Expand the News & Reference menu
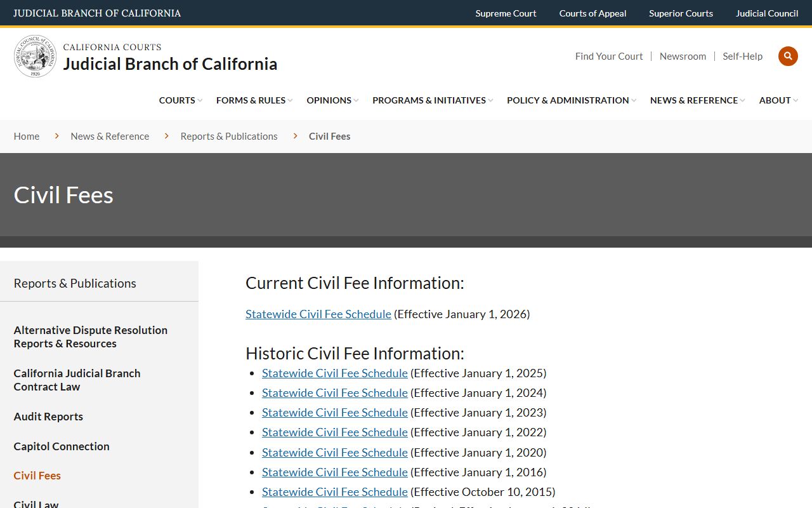Image resolution: width=812 pixels, height=508 pixels. pos(698,100)
